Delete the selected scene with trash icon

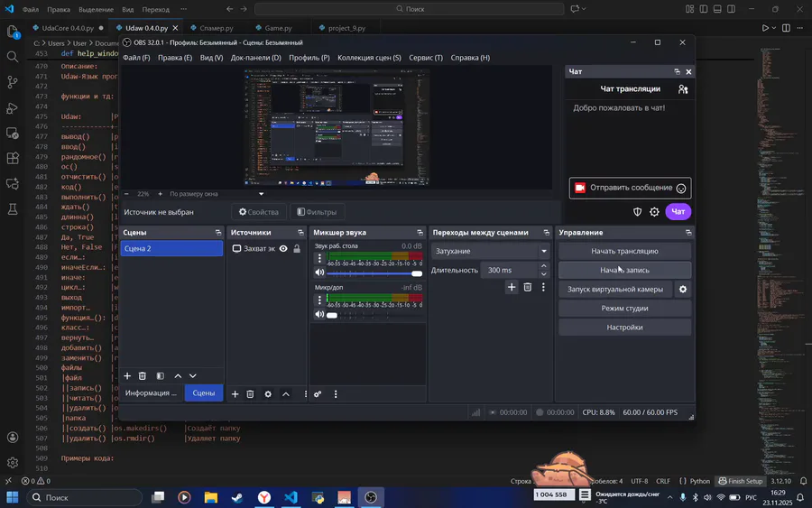point(143,376)
